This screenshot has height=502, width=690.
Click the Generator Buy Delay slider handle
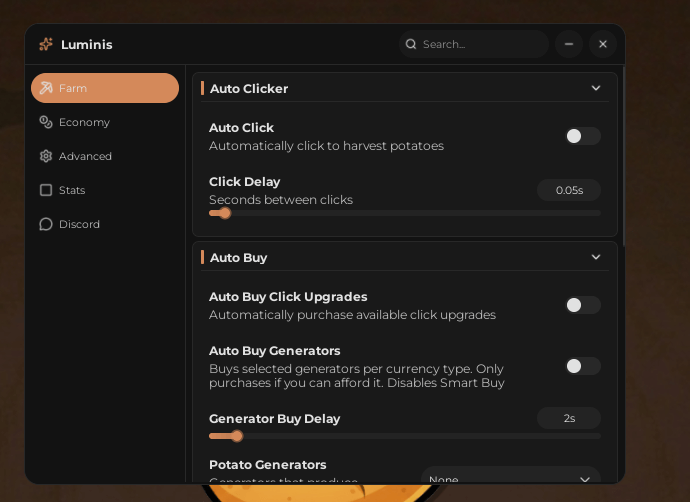click(x=237, y=436)
